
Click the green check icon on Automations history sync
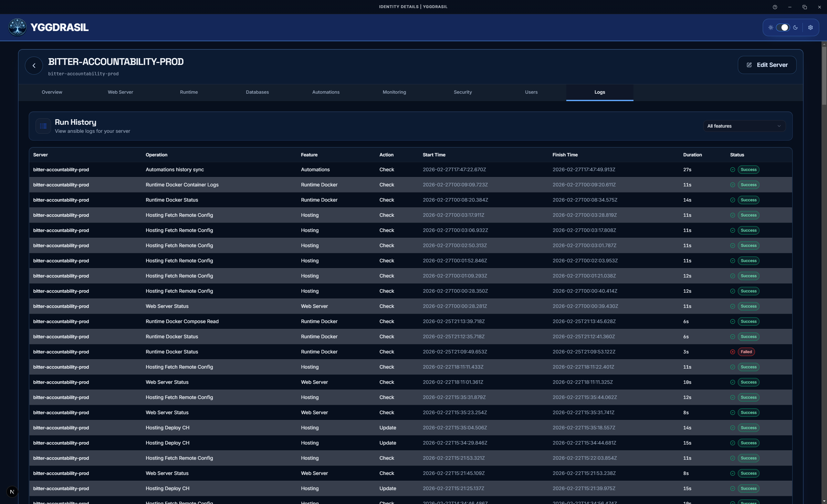click(732, 170)
